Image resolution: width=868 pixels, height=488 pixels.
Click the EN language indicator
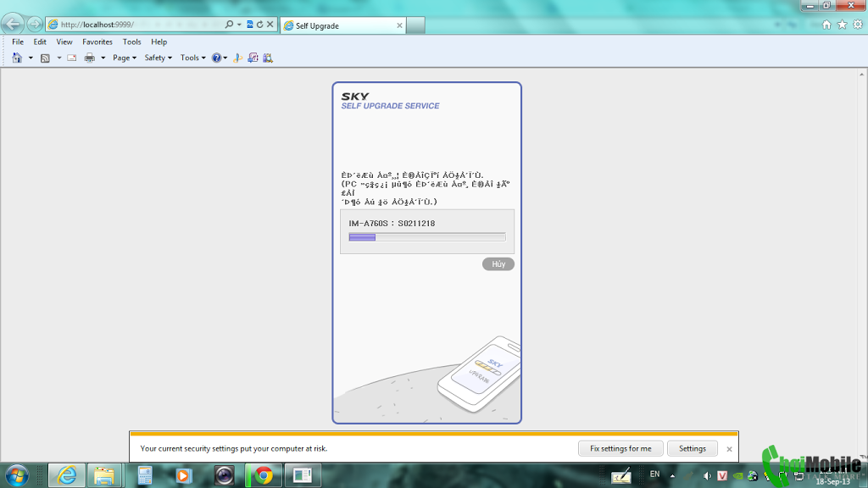[x=655, y=474]
